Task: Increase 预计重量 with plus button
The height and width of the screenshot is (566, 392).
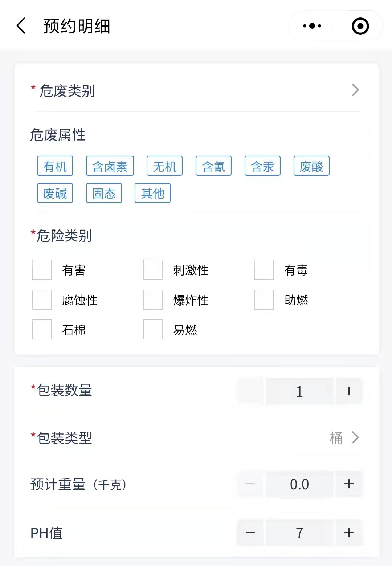Action: (x=349, y=484)
